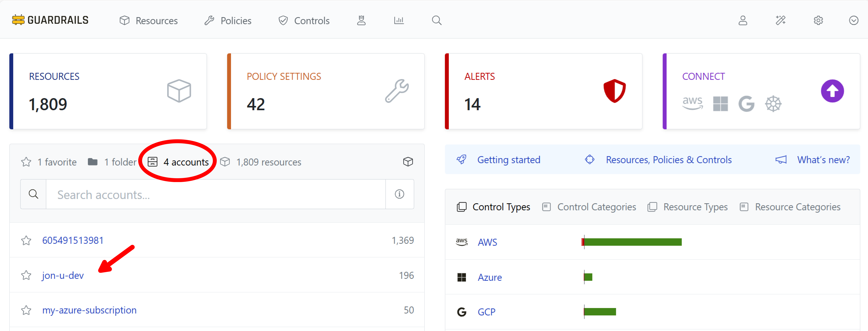Open the account 605491513981 link
The image size is (868, 331).
[73, 240]
